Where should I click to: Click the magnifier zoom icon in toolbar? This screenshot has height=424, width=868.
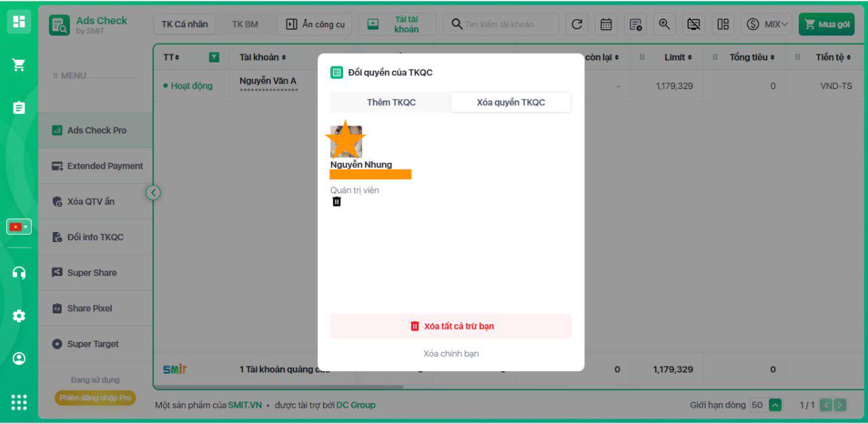coord(665,24)
